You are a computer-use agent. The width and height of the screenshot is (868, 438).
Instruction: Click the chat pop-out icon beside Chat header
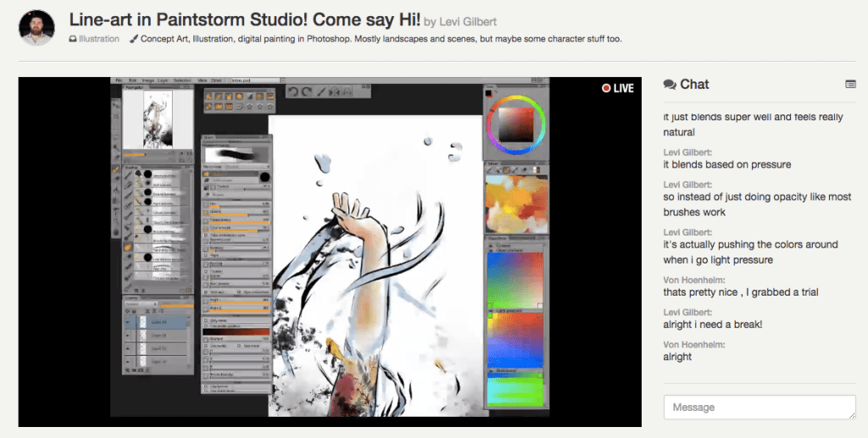850,84
